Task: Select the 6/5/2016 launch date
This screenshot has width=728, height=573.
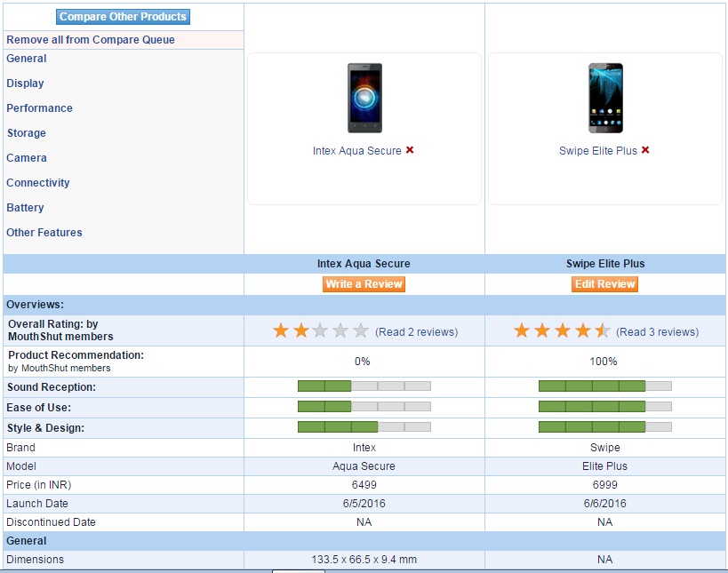Action: (x=364, y=504)
